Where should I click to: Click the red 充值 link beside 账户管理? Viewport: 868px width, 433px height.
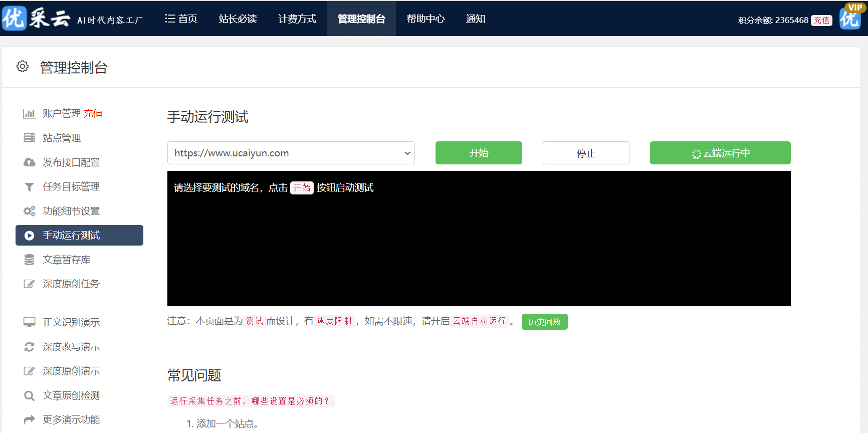point(93,113)
